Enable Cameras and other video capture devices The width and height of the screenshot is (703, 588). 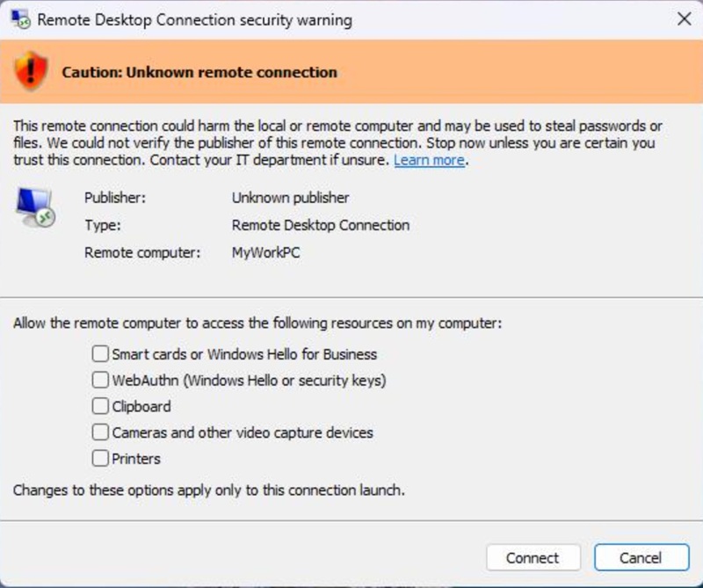pyautogui.click(x=102, y=432)
